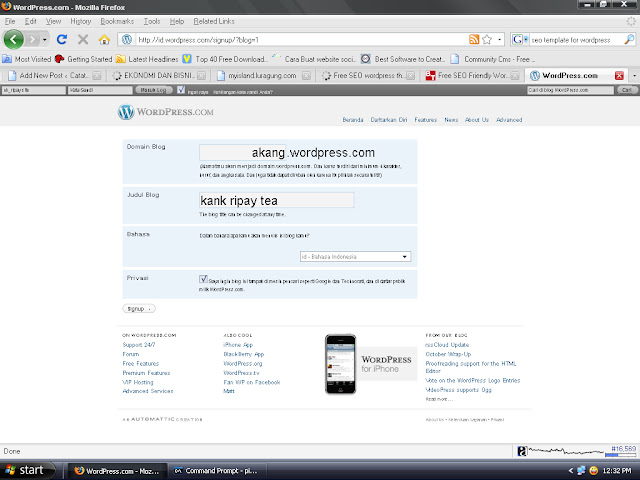Open the Bahasa Indonesia language dropdown

point(356,257)
